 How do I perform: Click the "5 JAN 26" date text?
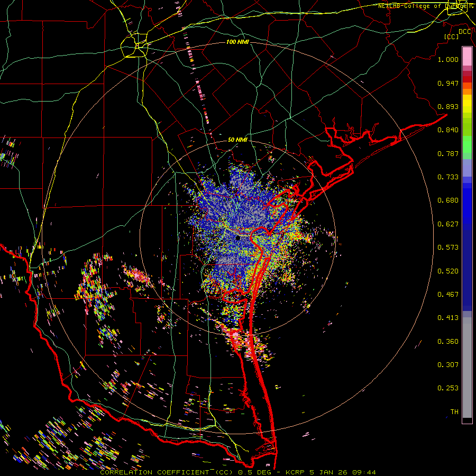pyautogui.click(x=329, y=472)
